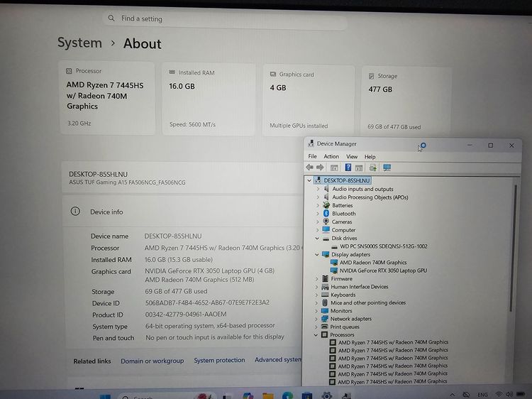
Task: Click the search magnifier icon in Settings
Action: point(111,18)
